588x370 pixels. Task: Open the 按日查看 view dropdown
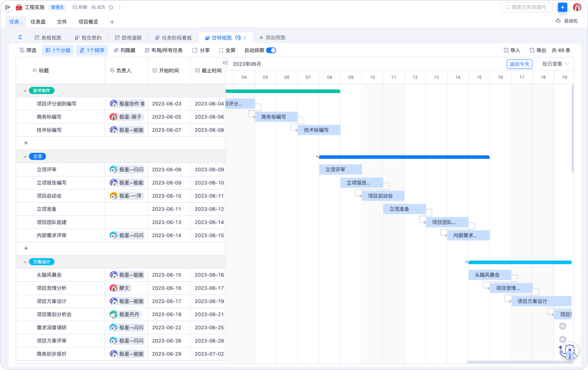555,64
